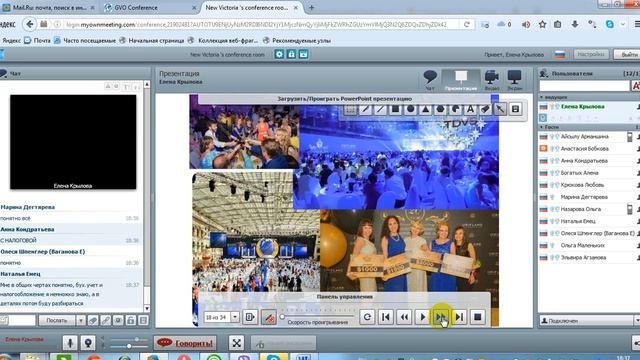Viewport: 640px width, 360px height.
Task: Reload the presentation with the loop button
Action: [x=367, y=317]
